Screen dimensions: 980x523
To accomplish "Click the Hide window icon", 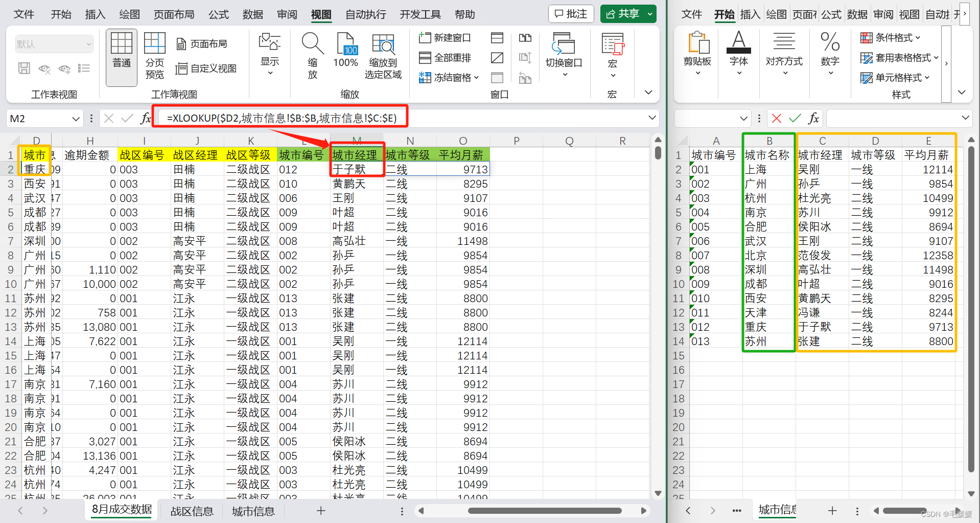I will coord(497,58).
